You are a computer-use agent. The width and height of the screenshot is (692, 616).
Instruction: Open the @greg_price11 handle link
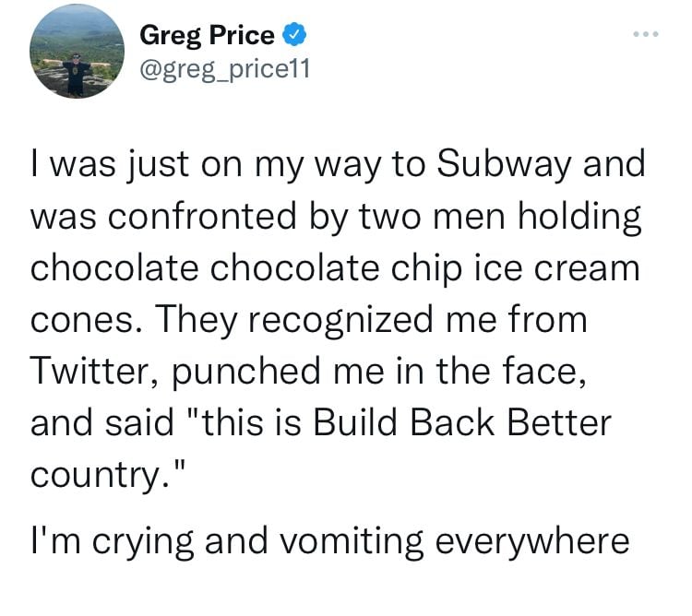(x=224, y=69)
